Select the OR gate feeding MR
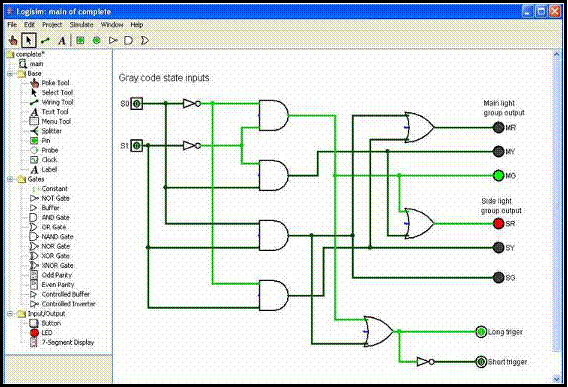 pos(419,128)
